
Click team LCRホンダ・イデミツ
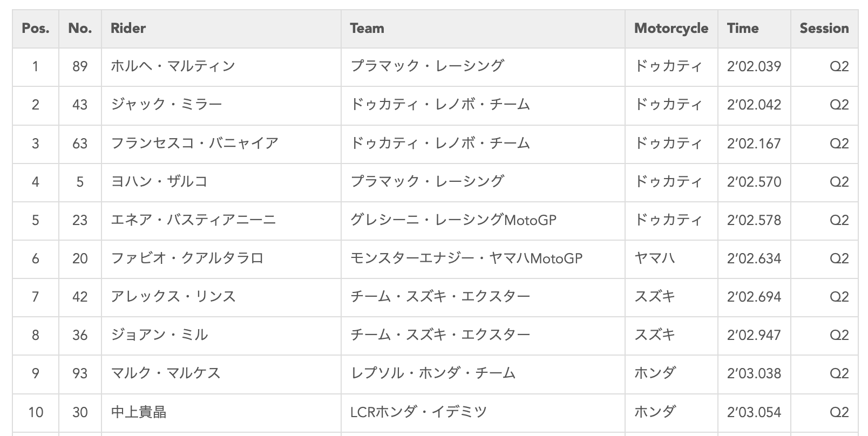pyautogui.click(x=418, y=412)
